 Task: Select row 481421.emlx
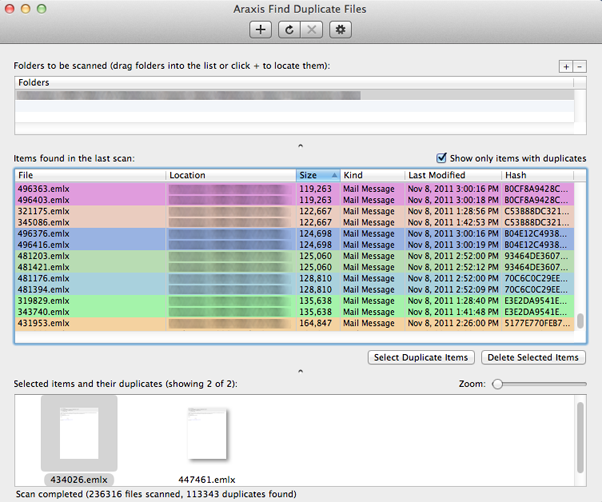click(x=294, y=267)
